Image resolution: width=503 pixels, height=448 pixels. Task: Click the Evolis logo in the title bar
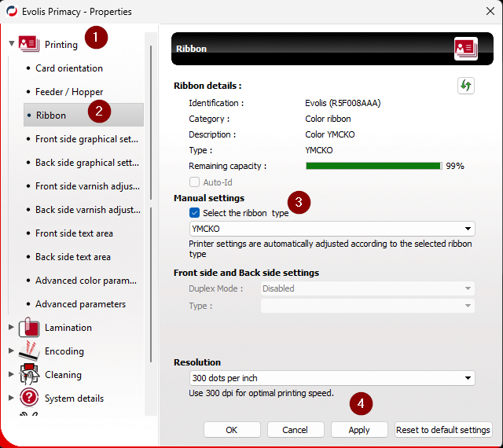[12, 11]
